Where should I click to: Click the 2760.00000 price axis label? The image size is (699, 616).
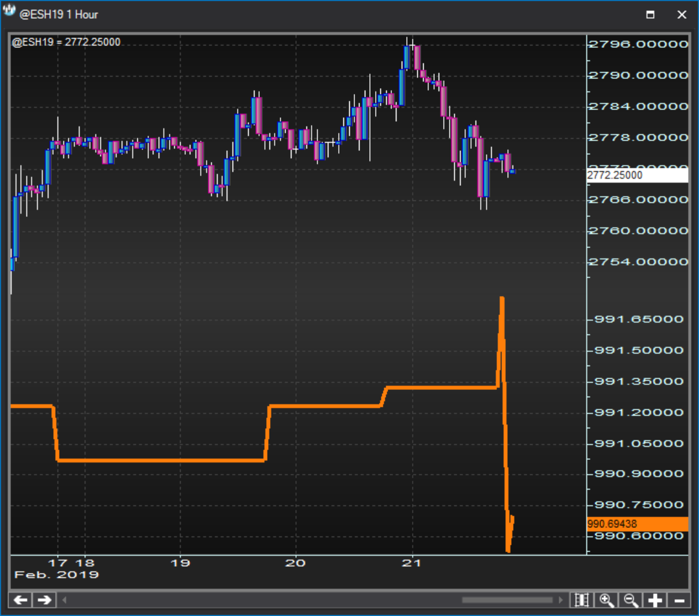(638, 231)
